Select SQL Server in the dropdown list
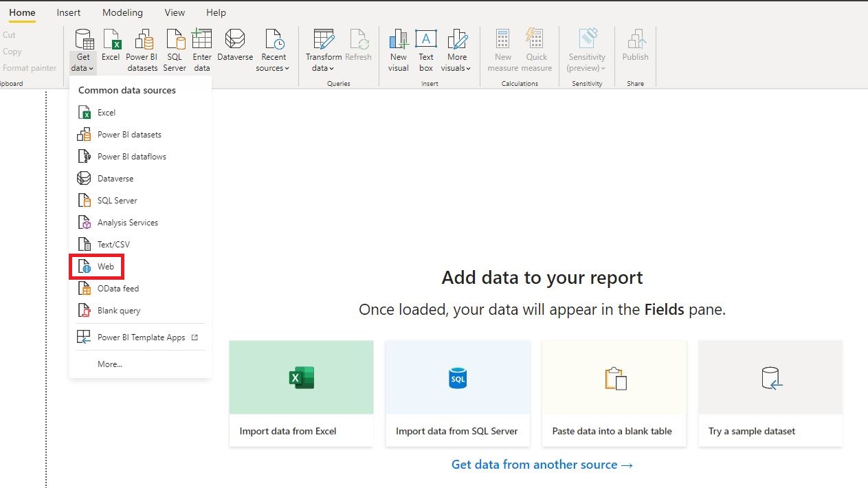 pos(140,201)
